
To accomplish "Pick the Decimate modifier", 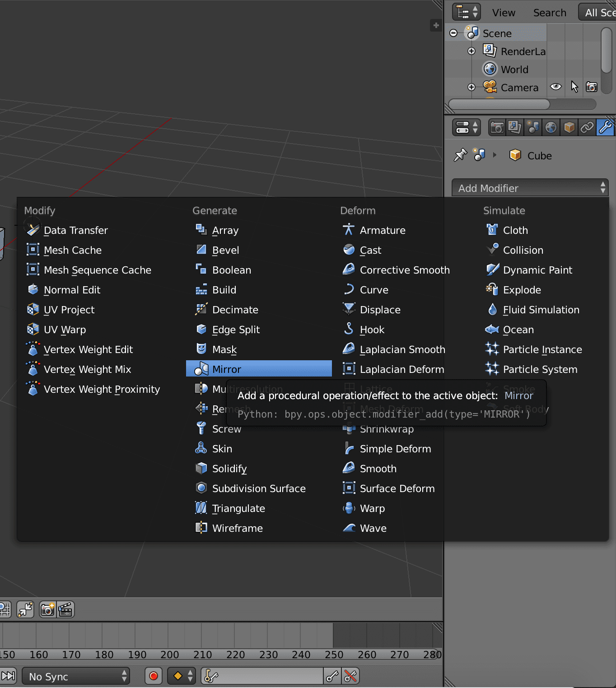I will [x=259, y=310].
